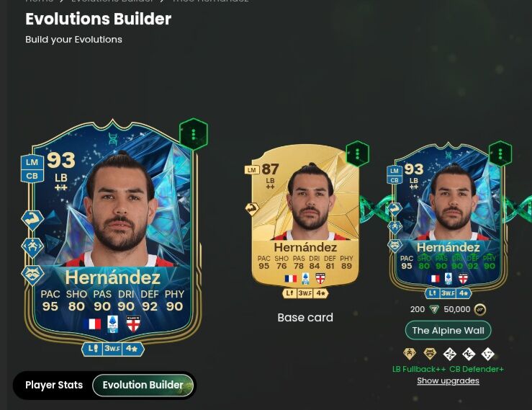
Task: Select the Evolution Builder toggle option
Action: click(x=143, y=385)
